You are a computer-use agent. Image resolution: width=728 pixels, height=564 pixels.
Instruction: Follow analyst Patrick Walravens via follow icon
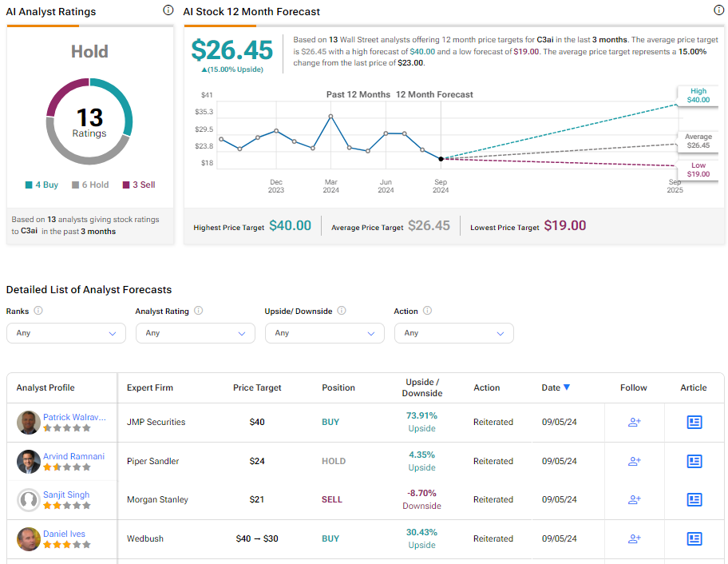pyautogui.click(x=635, y=422)
